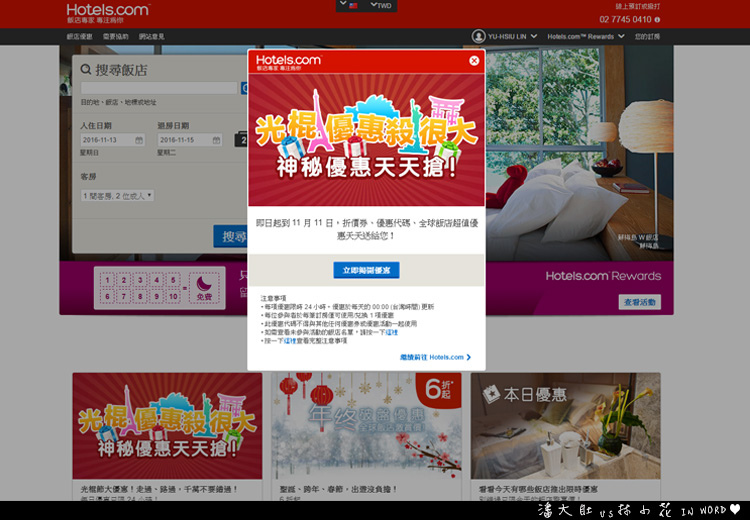Open the 飯店優惠 menu item
Image resolution: width=750 pixels, height=520 pixels.
(x=79, y=36)
